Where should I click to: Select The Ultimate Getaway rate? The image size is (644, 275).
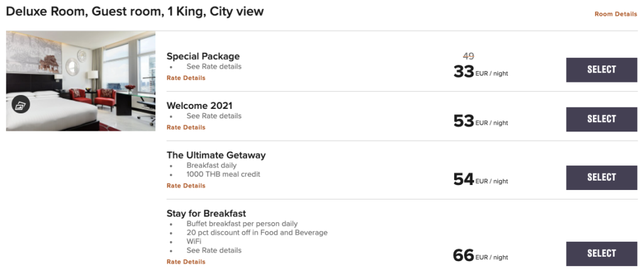click(601, 177)
